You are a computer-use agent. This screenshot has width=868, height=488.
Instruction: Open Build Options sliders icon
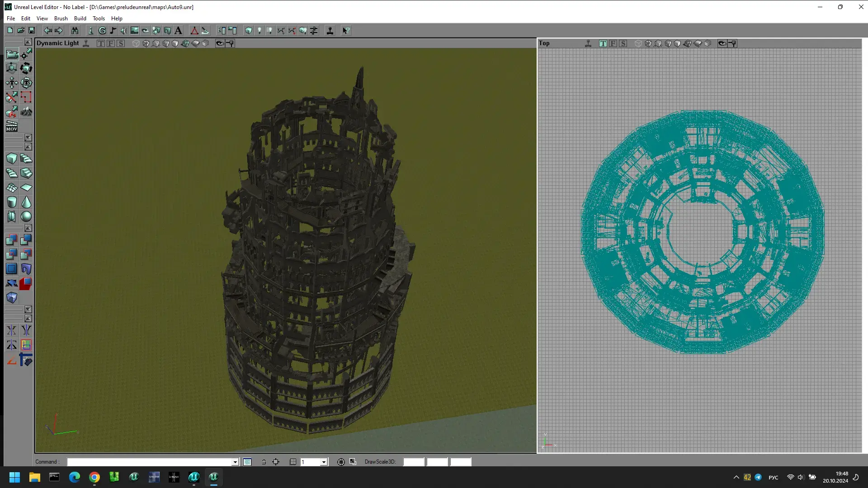tap(314, 30)
